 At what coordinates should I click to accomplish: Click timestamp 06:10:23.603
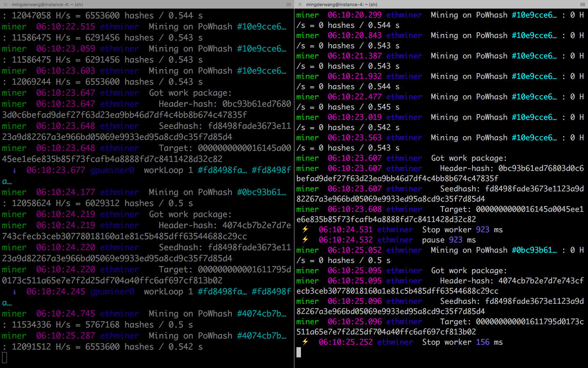(66, 71)
